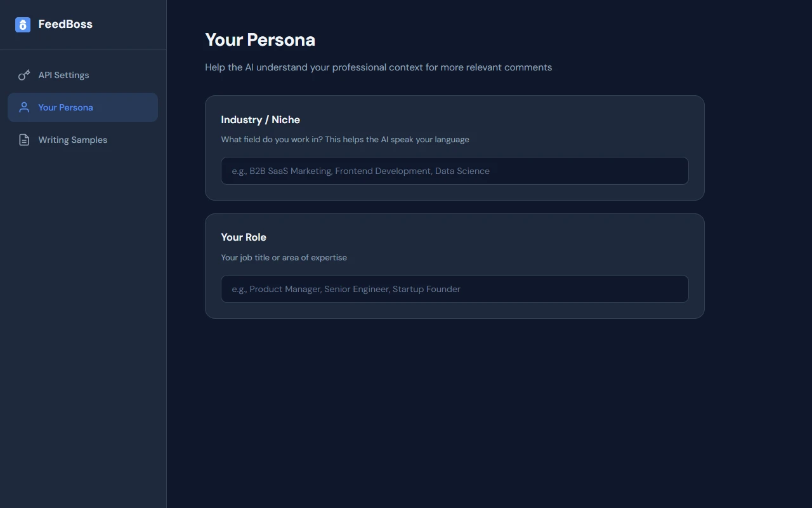812x508 pixels.
Task: Click the FeedBoss brand name text
Action: 65,24
